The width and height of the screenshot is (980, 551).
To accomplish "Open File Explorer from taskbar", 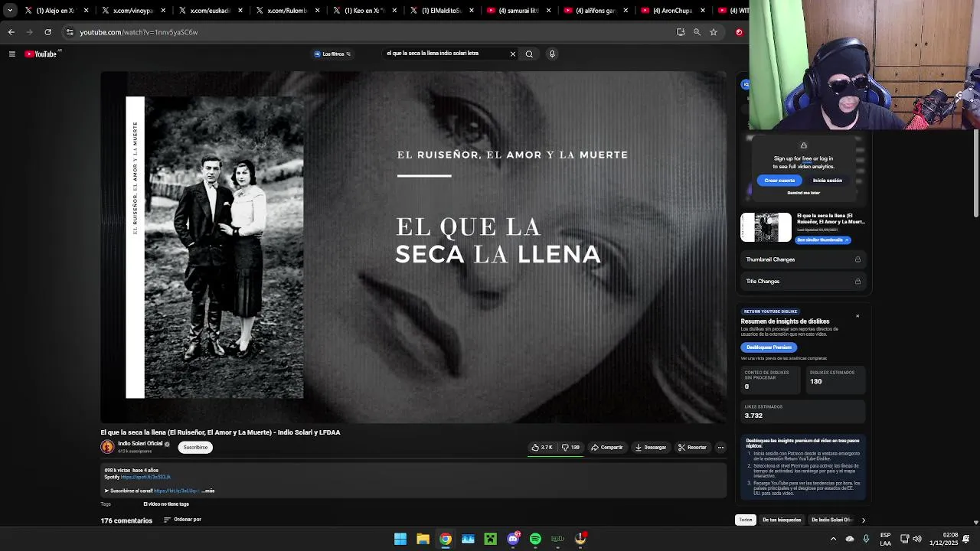I will point(423,539).
